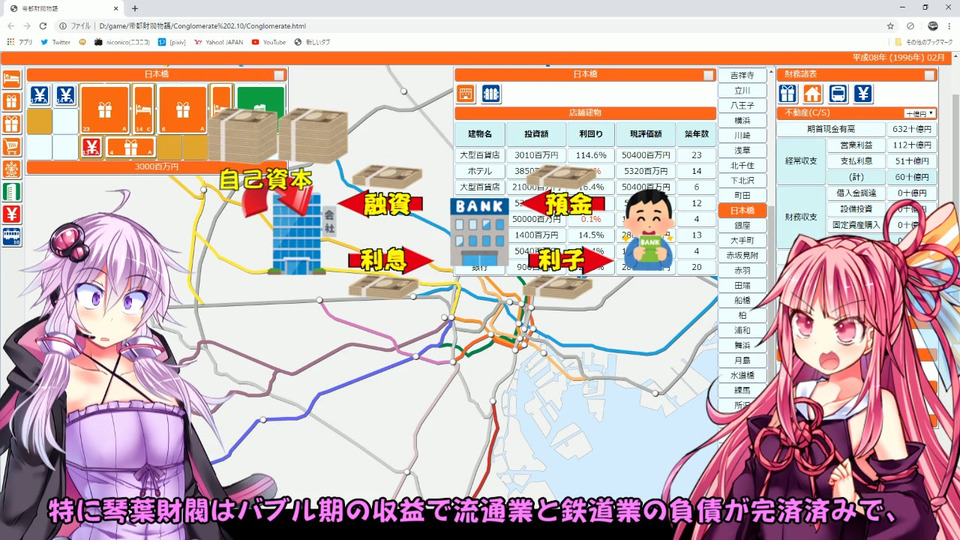Bookmark this page with the star icon
This screenshot has height=540, width=960.
click(890, 26)
